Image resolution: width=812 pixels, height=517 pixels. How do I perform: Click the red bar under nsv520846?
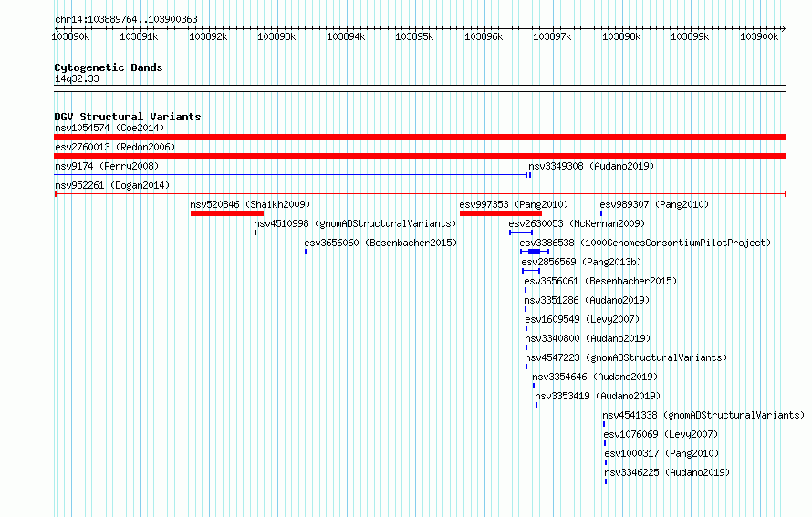(227, 213)
